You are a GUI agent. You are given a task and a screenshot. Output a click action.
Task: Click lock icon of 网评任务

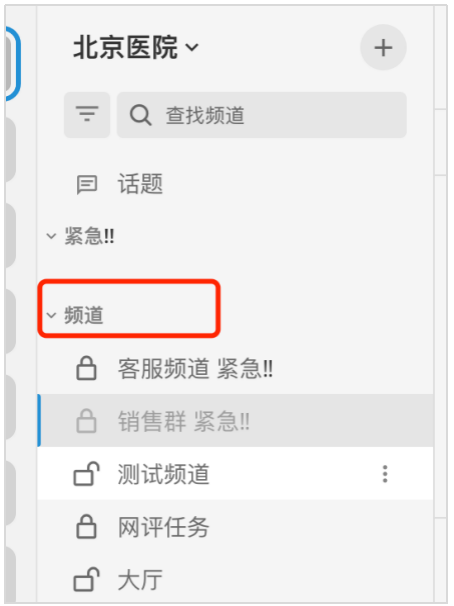click(x=86, y=526)
